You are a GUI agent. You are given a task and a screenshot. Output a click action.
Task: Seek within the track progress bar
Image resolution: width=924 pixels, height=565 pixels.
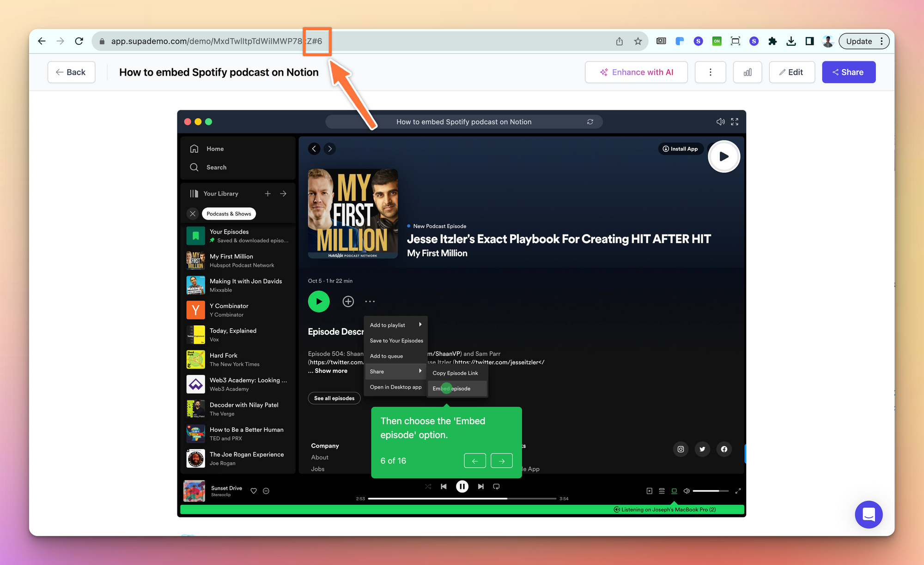click(462, 499)
